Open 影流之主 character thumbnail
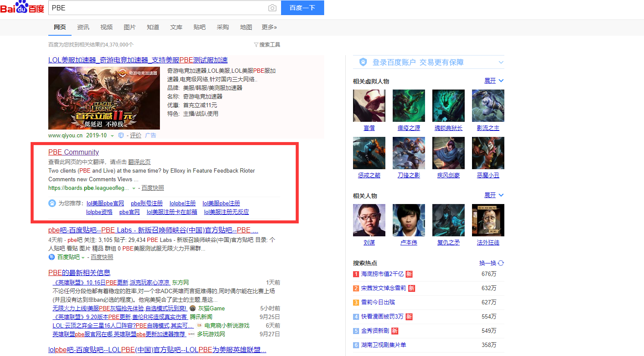Screen dimensions: 644x356 (x=488, y=106)
